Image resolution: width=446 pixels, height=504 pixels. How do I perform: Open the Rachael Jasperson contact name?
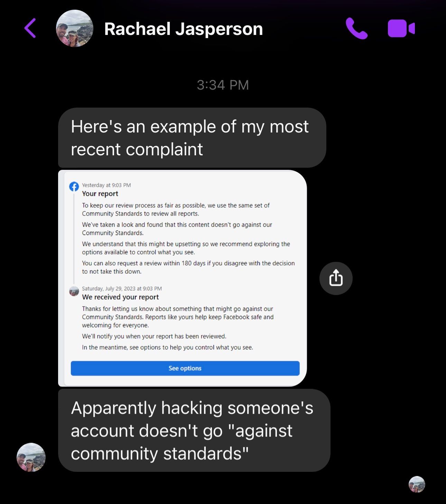pyautogui.click(x=184, y=29)
